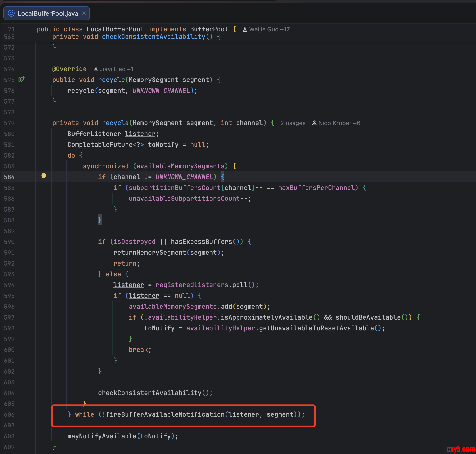Screen dimensions: 476x454
Task: Click the class icon in LocalBufferPool.java tab
Action: 11,13
